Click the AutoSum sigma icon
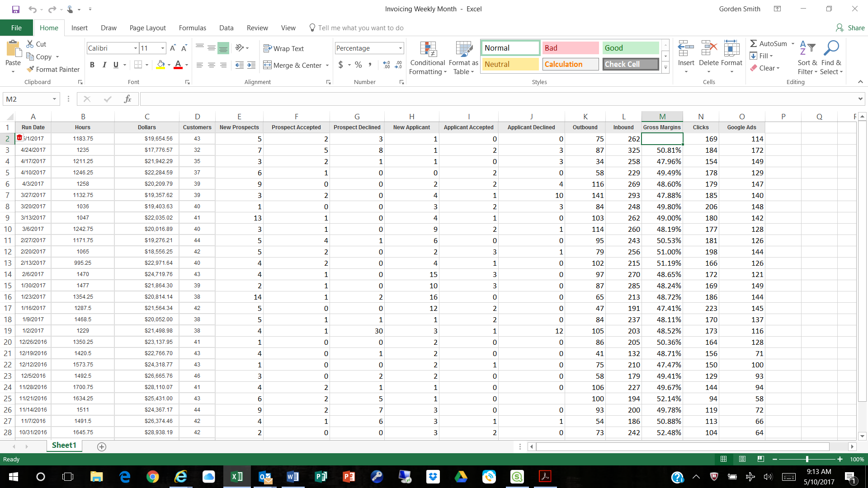The image size is (868, 488). [754, 43]
